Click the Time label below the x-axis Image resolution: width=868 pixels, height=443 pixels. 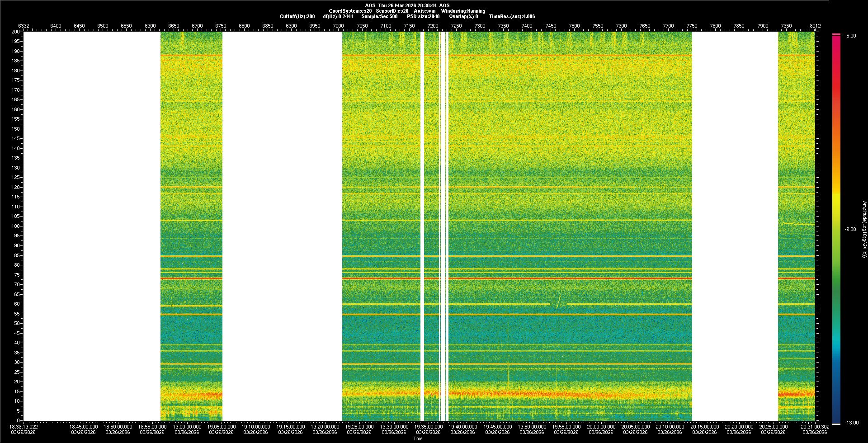(x=418, y=438)
